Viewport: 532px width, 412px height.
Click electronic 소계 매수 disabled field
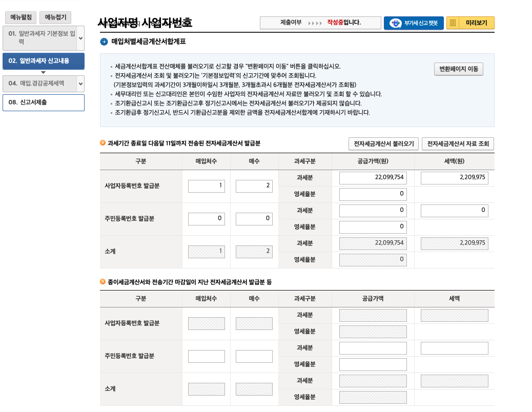254,252
